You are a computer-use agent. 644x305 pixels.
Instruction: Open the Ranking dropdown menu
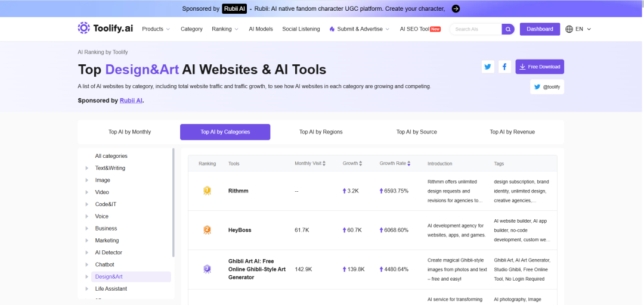tap(225, 29)
